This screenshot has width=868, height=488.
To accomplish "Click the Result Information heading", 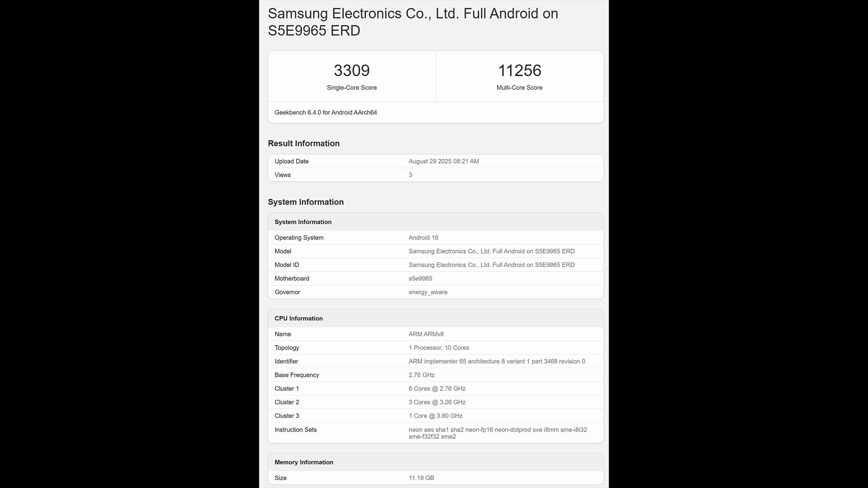I will [x=303, y=143].
